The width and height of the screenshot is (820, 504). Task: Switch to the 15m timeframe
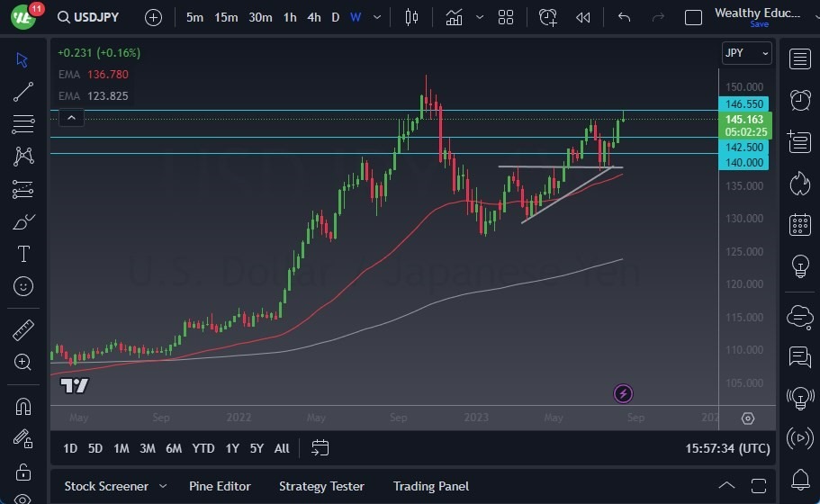226,17
